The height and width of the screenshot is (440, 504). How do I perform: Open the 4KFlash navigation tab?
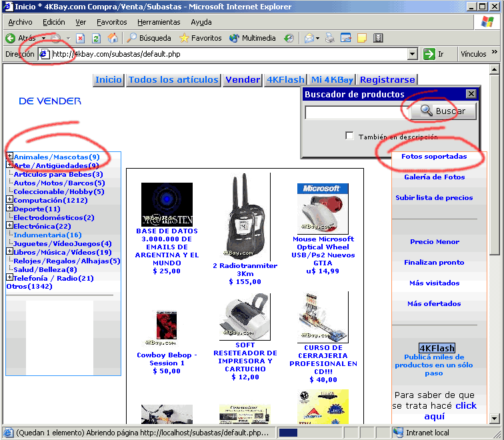pos(285,80)
